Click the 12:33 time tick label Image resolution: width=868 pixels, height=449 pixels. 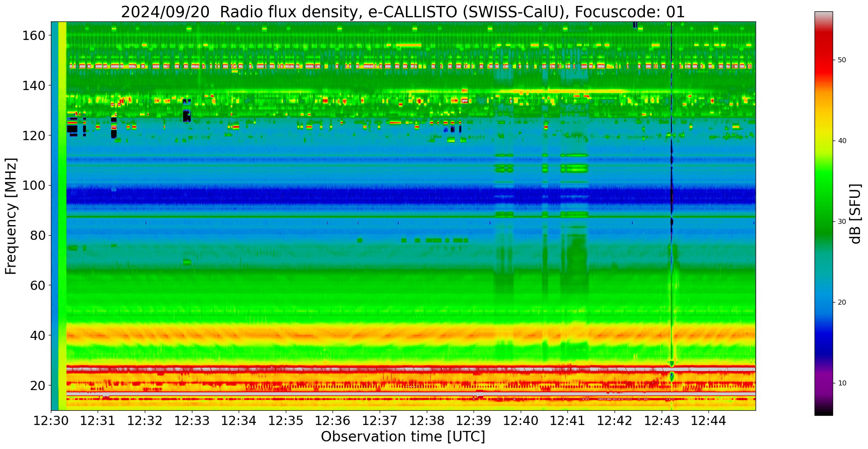tap(192, 420)
